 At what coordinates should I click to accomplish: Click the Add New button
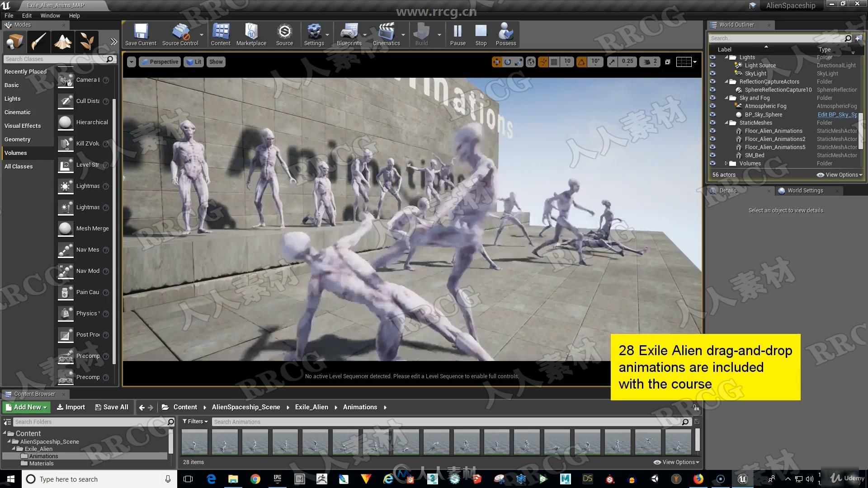pos(26,407)
